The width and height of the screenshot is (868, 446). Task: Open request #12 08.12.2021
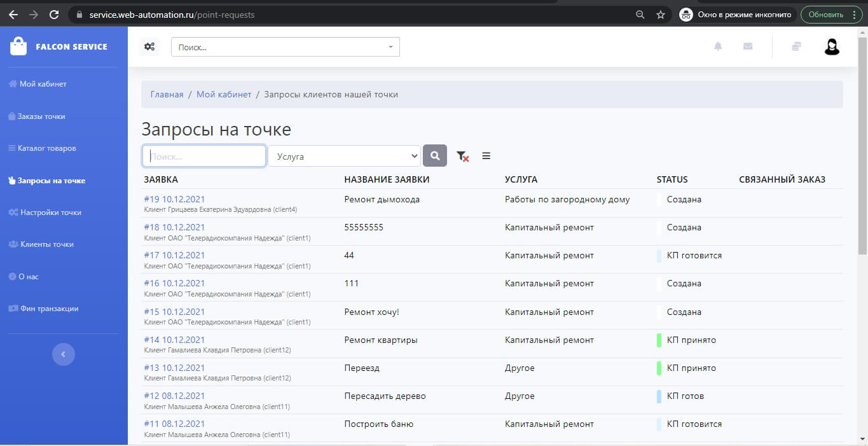pyautogui.click(x=175, y=396)
